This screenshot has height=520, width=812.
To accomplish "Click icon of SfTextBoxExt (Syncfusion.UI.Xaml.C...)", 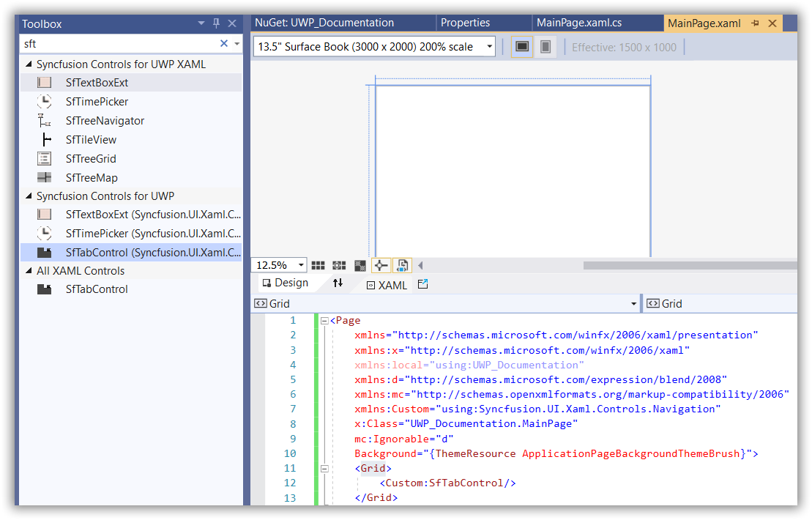I will pos(45,215).
